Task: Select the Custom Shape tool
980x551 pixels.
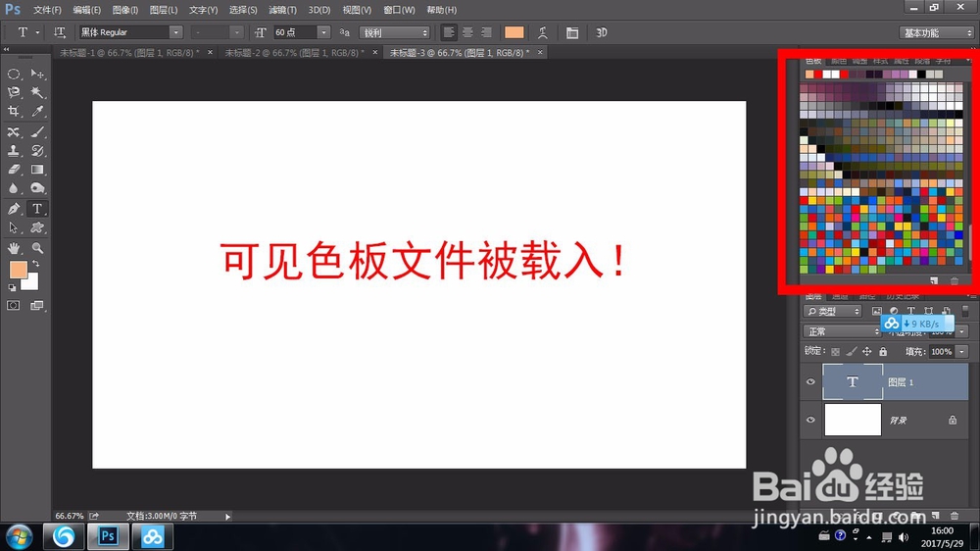Action: [x=37, y=227]
